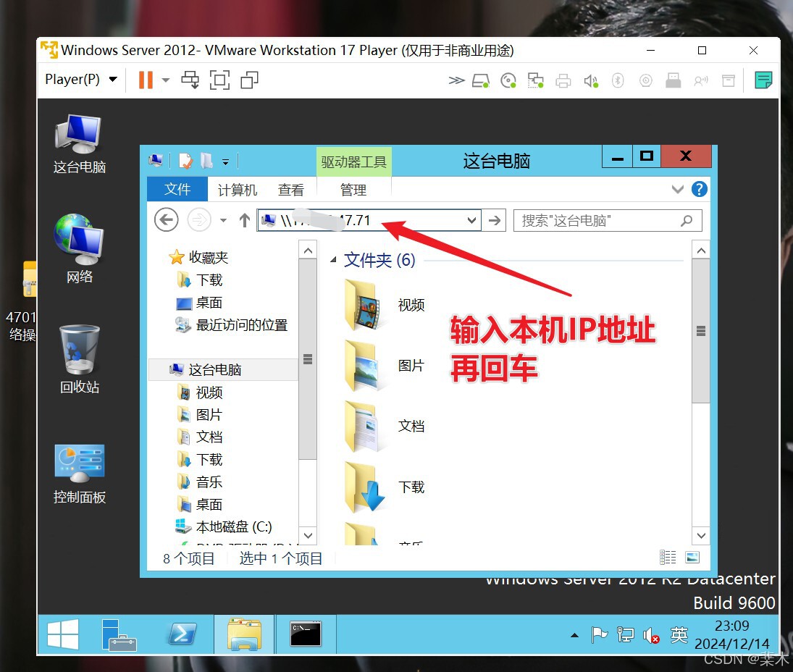Click the navigation pane scroll-up arrow
Image resolution: width=793 pixels, height=672 pixels.
pos(308,251)
